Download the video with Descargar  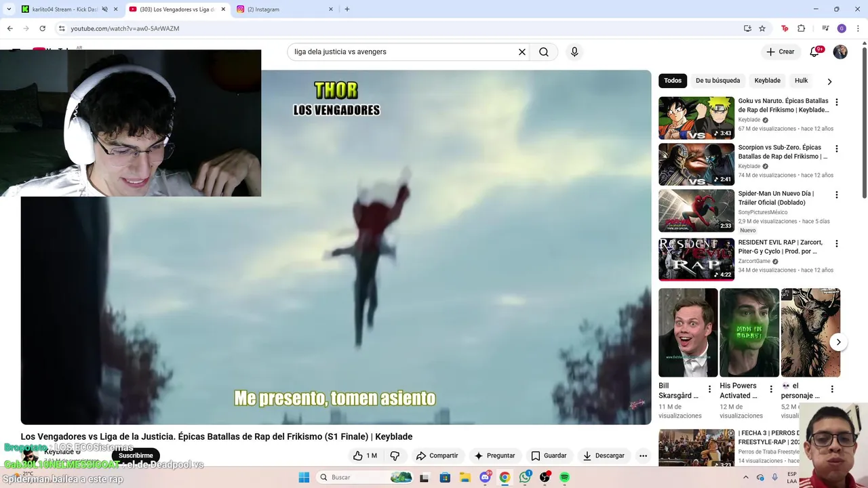pos(604,455)
